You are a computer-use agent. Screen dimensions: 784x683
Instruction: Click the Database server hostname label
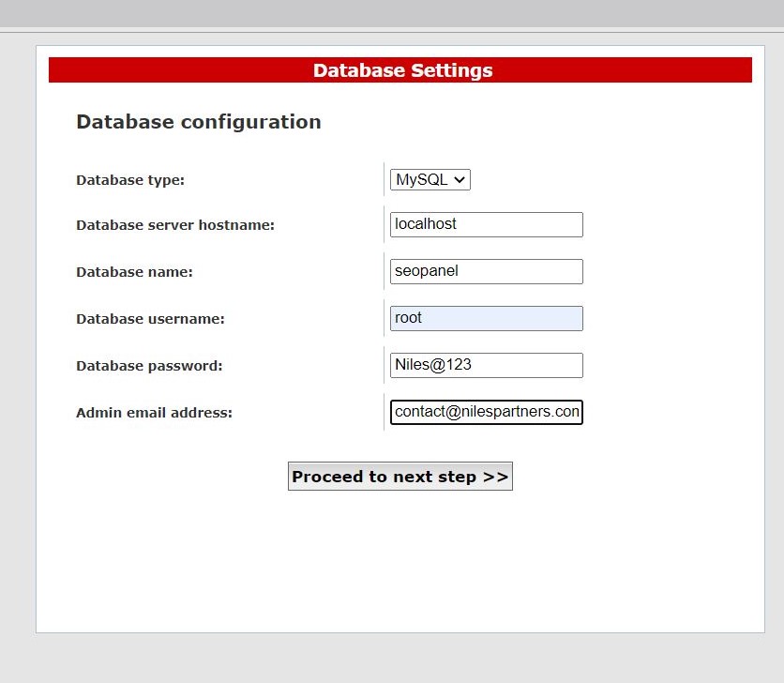(x=175, y=225)
